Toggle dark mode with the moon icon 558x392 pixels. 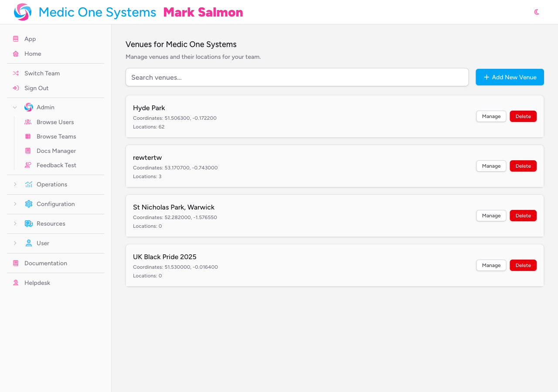(x=537, y=12)
